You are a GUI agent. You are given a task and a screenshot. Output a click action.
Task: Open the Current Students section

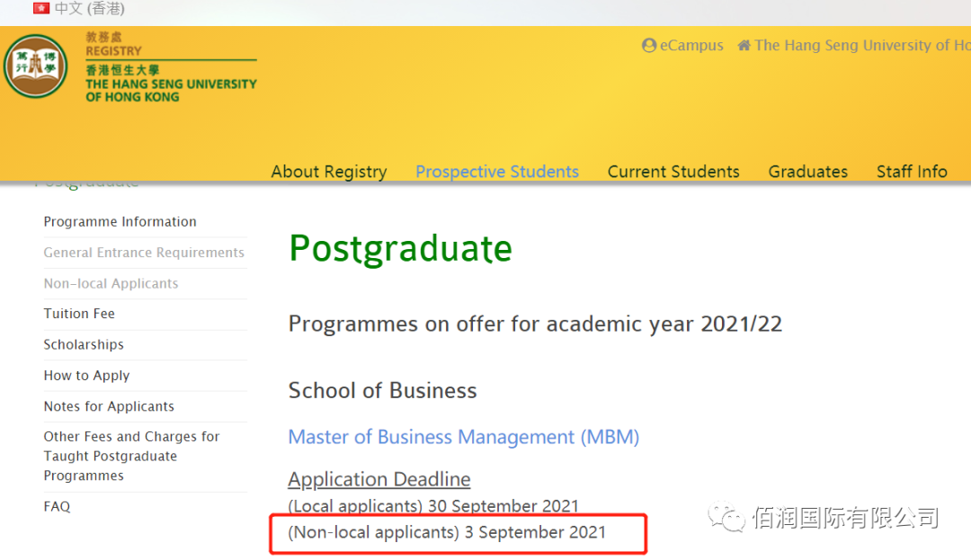673,171
